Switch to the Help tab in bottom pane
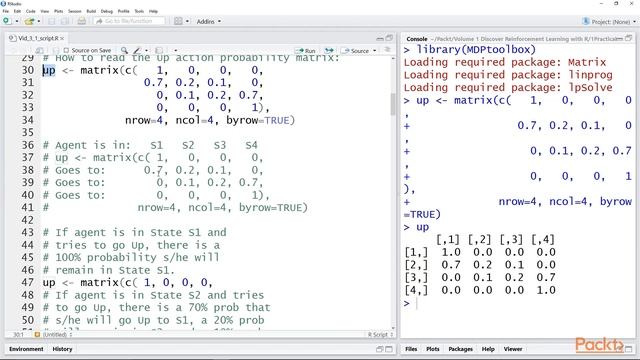Viewport: 640px width, 360px height. (x=488, y=349)
